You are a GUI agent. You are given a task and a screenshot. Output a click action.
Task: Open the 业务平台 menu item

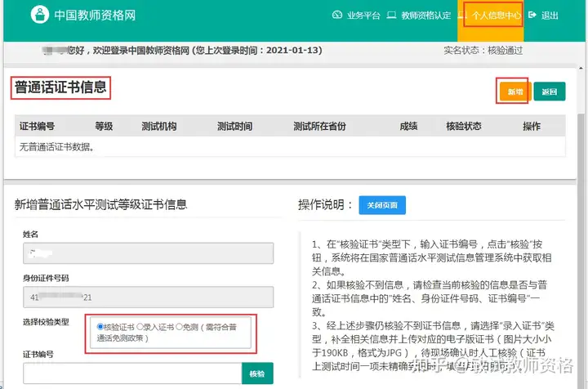click(x=363, y=16)
